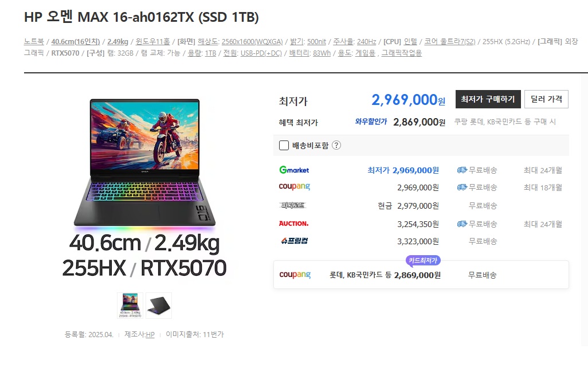The width and height of the screenshot is (588, 383).
Task: Open the 노트북 category link
Action: point(34,41)
